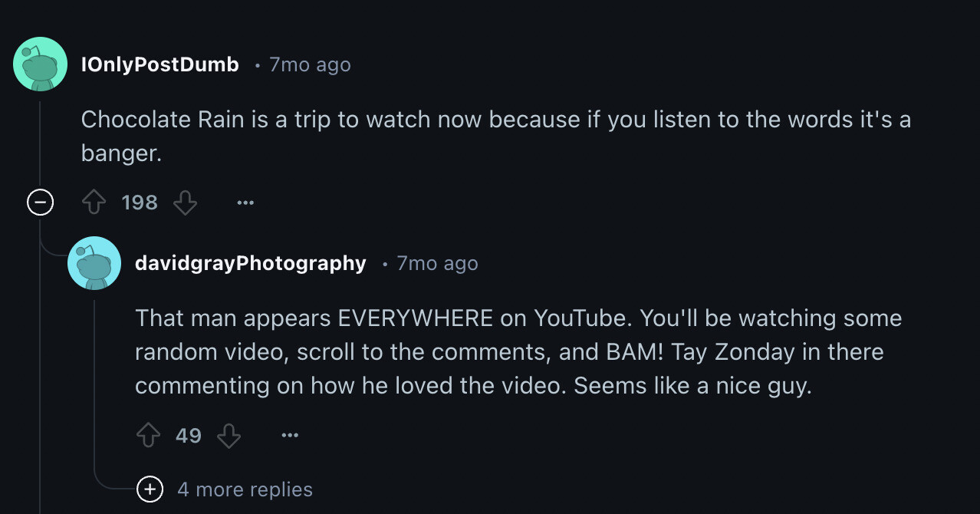Click the 49 vote count
The width and height of the screenshot is (980, 514).
(189, 437)
